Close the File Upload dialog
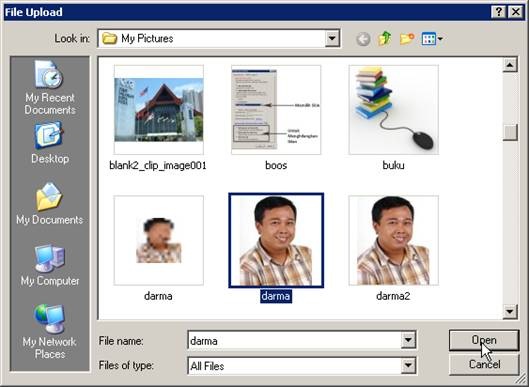 coord(516,12)
